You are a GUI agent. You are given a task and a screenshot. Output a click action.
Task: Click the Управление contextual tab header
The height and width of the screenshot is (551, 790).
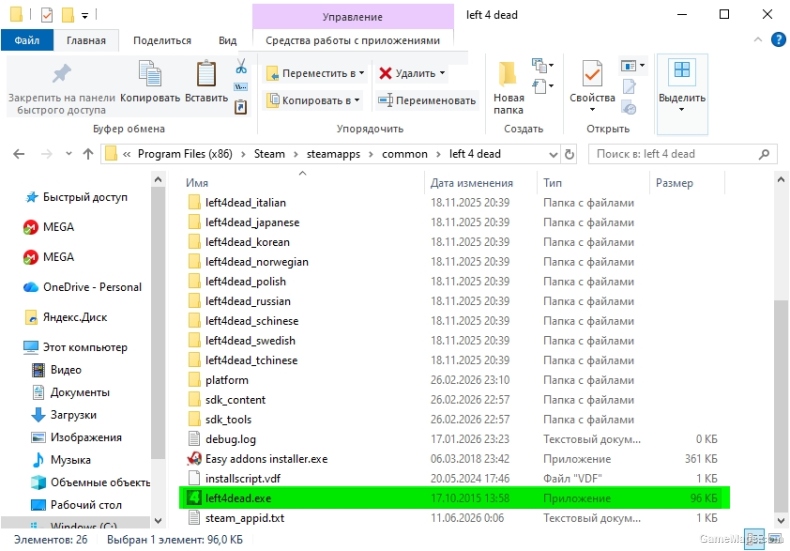click(x=353, y=17)
